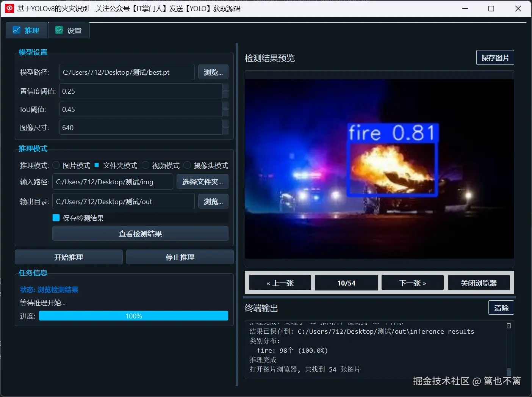This screenshot has height=397, width=532.
Task: Switch to the 设置 tab
Action: (69, 30)
